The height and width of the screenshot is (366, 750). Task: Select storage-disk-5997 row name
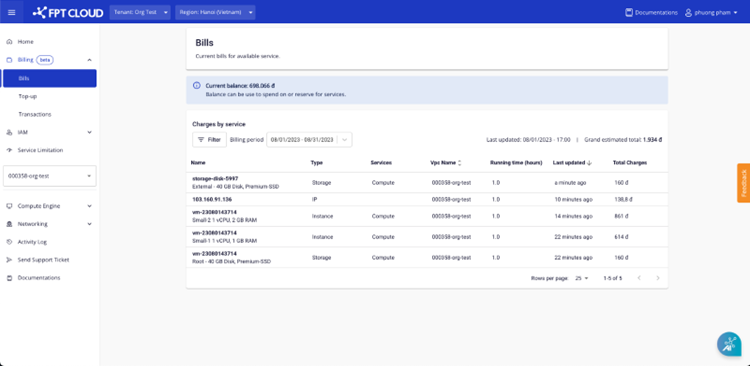point(215,178)
